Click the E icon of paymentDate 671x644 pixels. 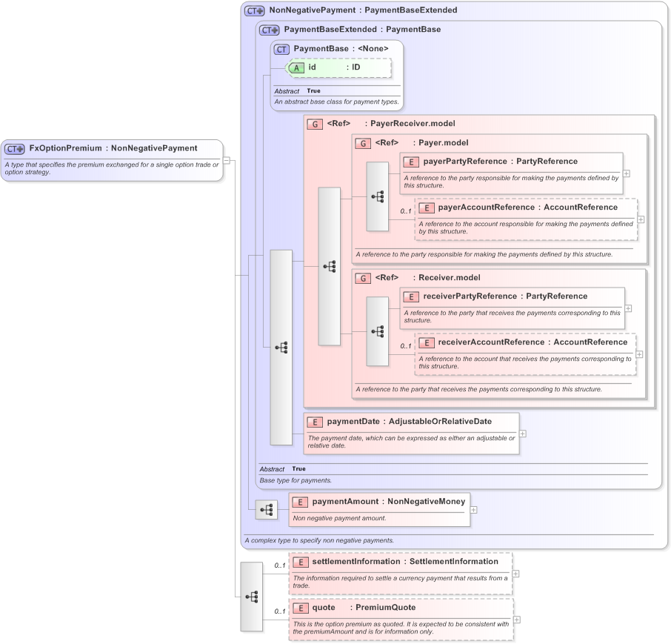coord(315,422)
